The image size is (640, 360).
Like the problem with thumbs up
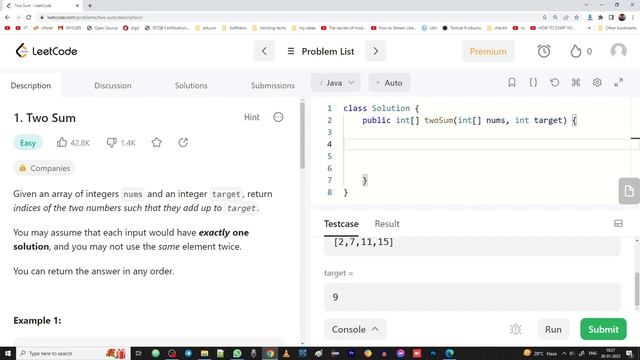coord(62,142)
